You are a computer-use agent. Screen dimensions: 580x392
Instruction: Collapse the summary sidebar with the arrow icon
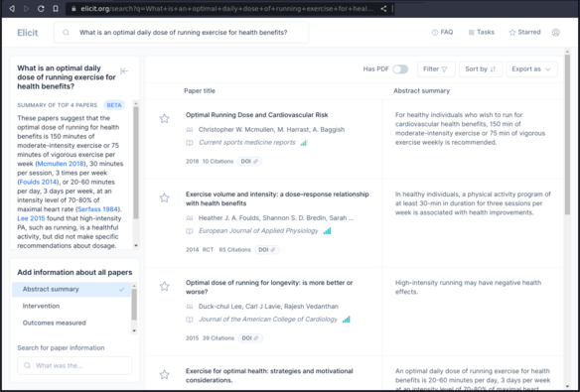pos(124,70)
